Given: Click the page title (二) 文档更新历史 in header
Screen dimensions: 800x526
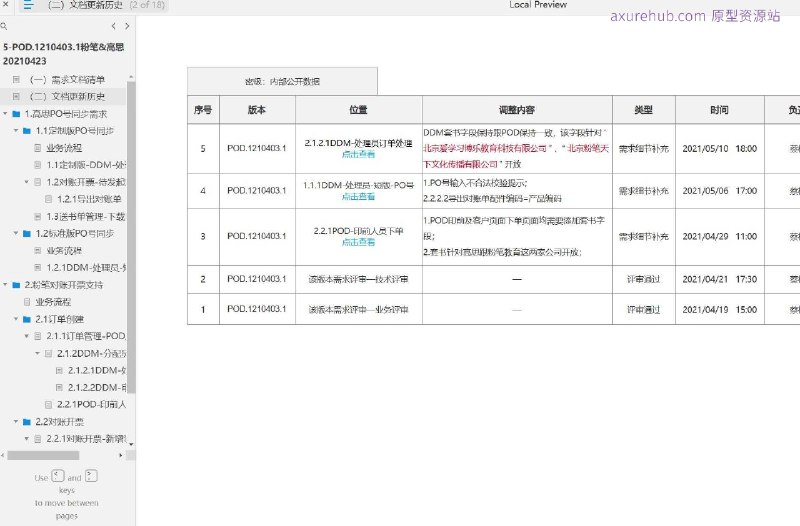Looking at the screenshot, I should pos(86,5).
